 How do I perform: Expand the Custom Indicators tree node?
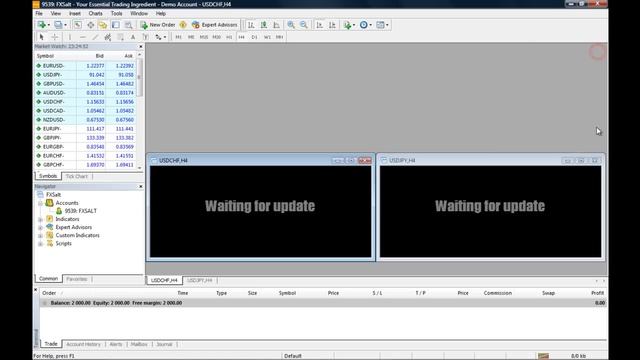click(x=40, y=236)
